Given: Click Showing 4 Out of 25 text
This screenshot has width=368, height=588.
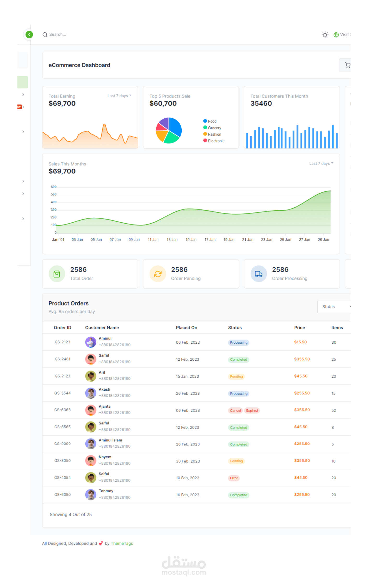Looking at the screenshot, I should (x=71, y=514).
